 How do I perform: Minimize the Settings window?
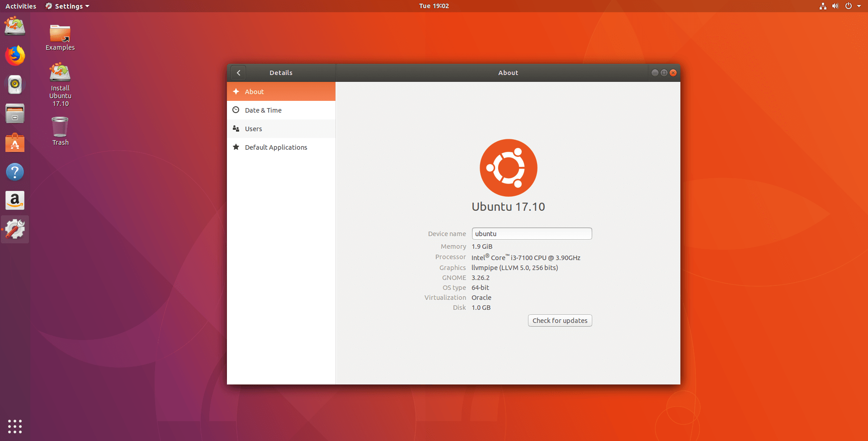(655, 73)
